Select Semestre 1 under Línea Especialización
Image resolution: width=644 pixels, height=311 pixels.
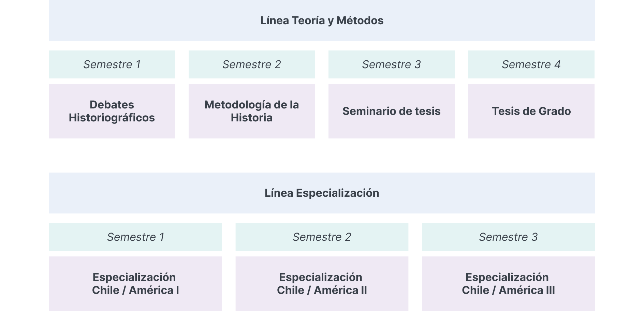135,237
